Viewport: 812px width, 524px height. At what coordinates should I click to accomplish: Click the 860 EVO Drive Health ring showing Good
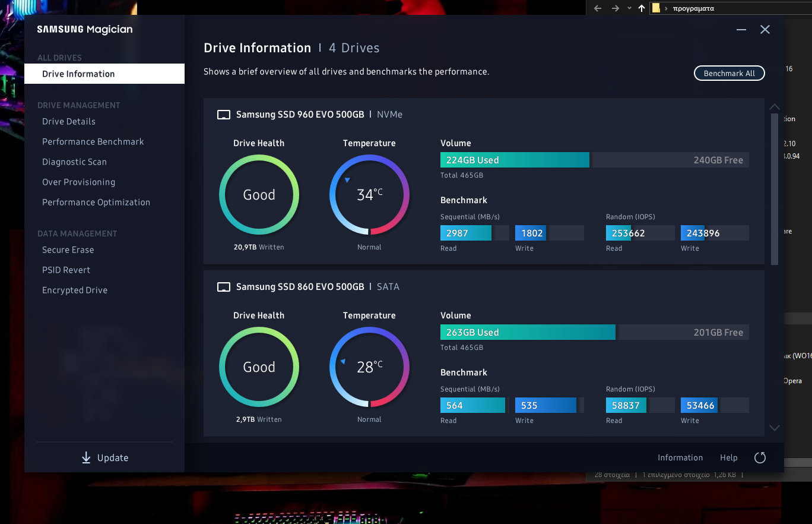[259, 367]
